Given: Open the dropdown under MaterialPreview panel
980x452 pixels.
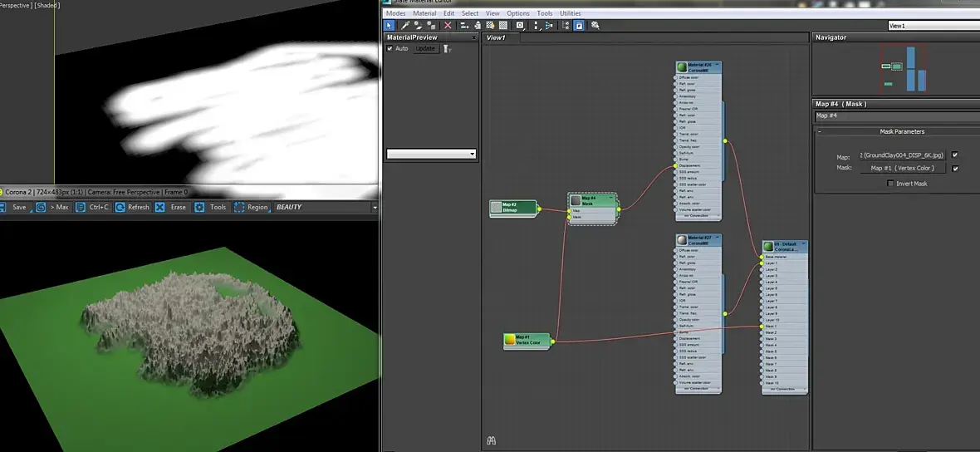Looking at the screenshot, I should pos(472,155).
